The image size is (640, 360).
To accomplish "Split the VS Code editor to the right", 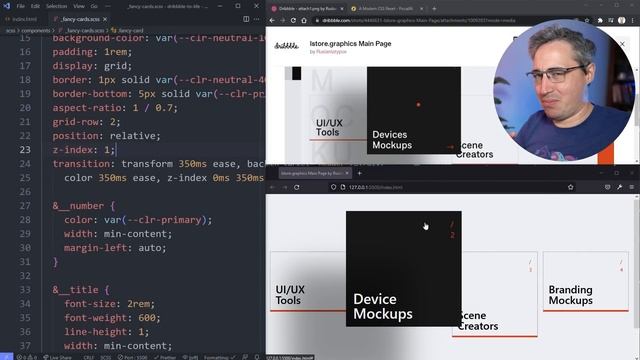I will coord(246,19).
